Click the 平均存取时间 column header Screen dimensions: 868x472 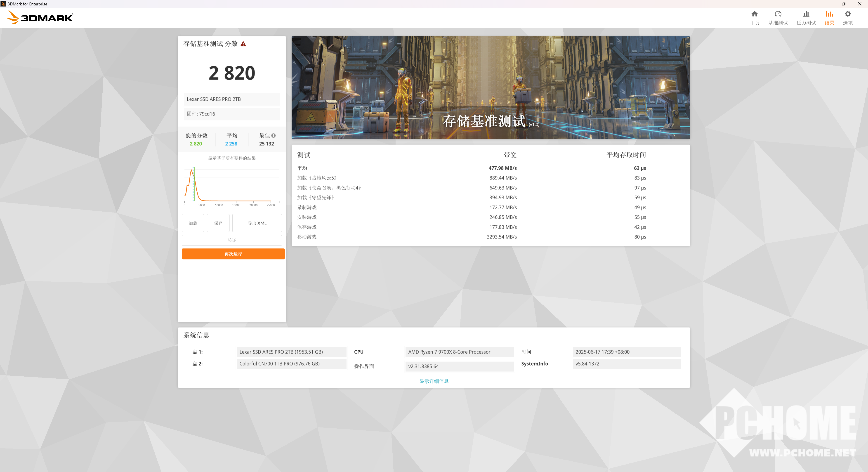click(626, 155)
